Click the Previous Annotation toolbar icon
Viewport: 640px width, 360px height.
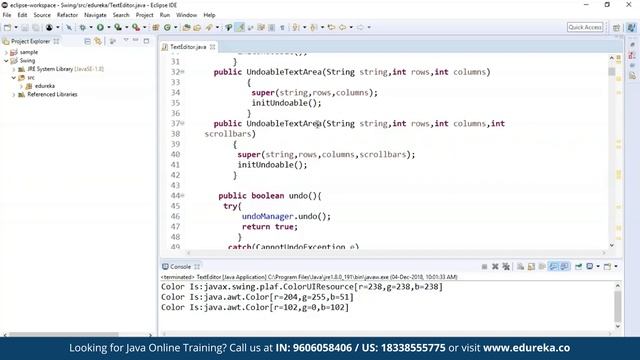coord(313,27)
